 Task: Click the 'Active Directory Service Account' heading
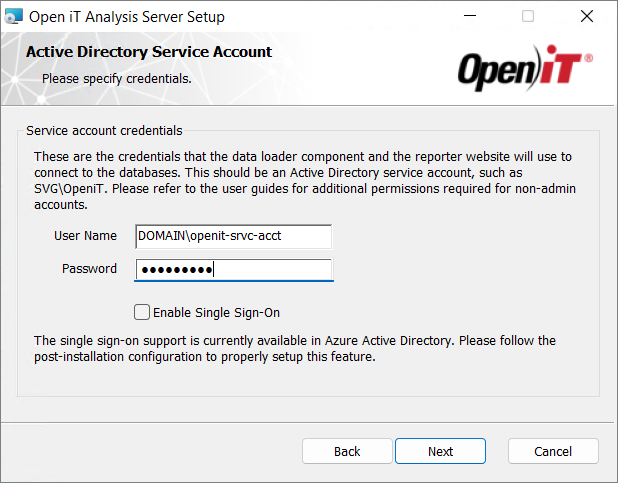(x=149, y=52)
